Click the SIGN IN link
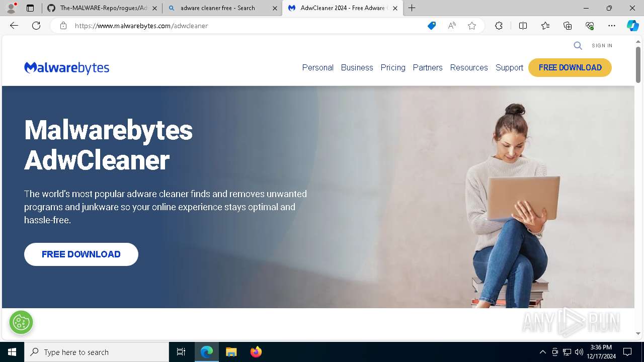 (x=602, y=46)
